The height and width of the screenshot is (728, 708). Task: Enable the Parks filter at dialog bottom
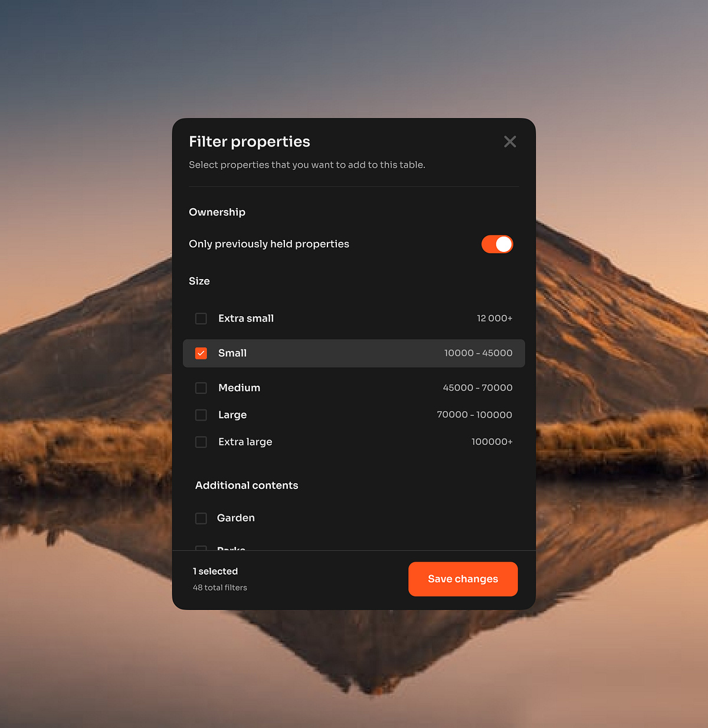tap(201, 549)
